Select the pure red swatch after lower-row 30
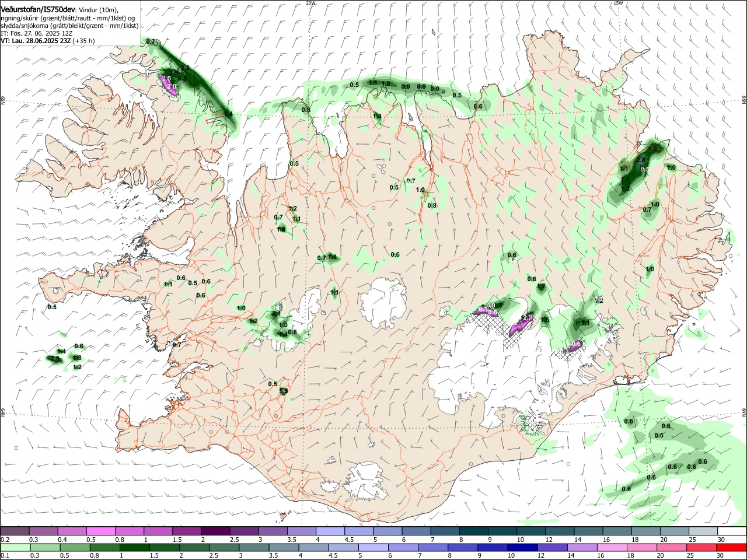This screenshot has height=560, width=747. [x=731, y=548]
